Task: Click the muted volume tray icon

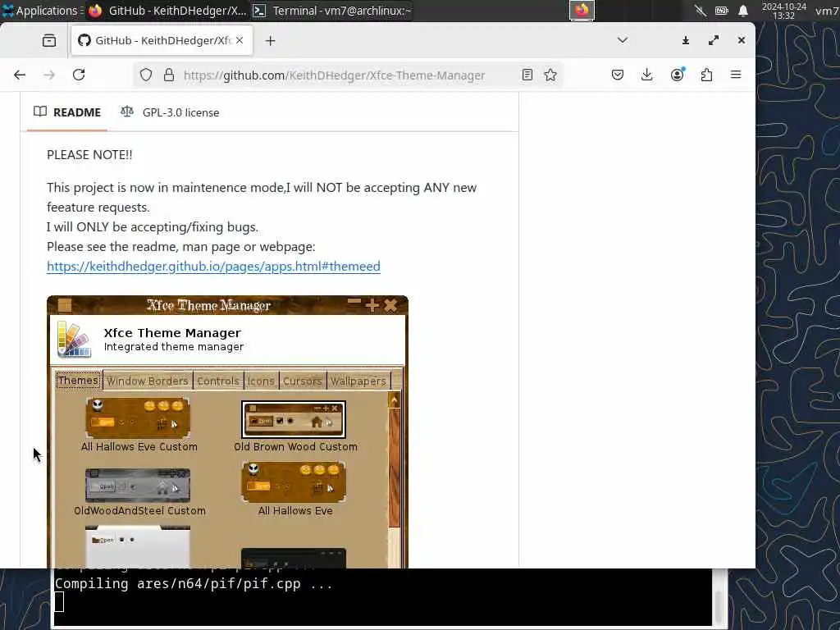Action: [701, 10]
